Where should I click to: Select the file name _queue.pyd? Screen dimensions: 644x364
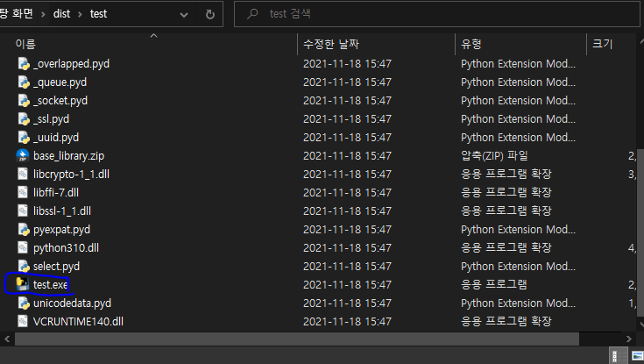coord(60,82)
